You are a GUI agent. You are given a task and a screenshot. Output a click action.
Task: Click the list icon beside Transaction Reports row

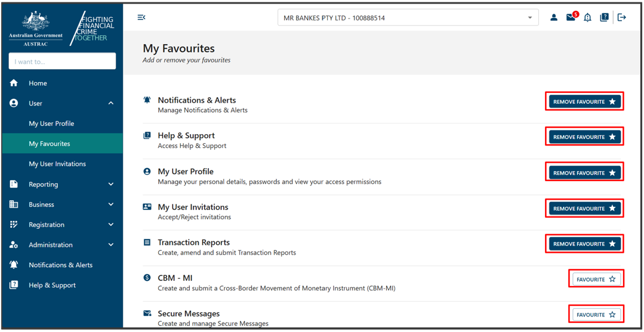tap(147, 242)
